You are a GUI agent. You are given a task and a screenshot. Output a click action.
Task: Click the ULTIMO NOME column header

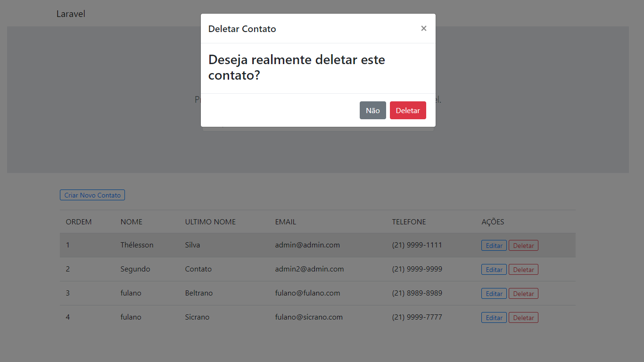click(210, 222)
